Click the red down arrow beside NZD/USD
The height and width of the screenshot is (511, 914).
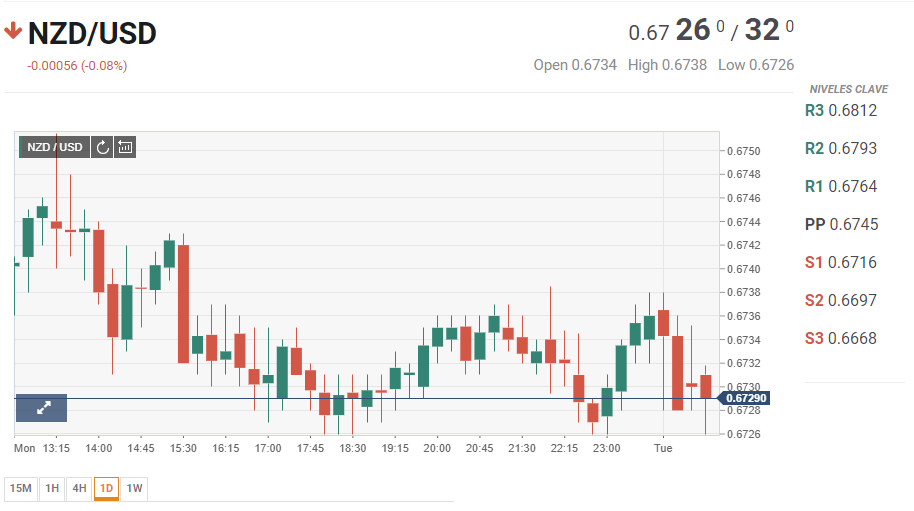tap(13, 33)
